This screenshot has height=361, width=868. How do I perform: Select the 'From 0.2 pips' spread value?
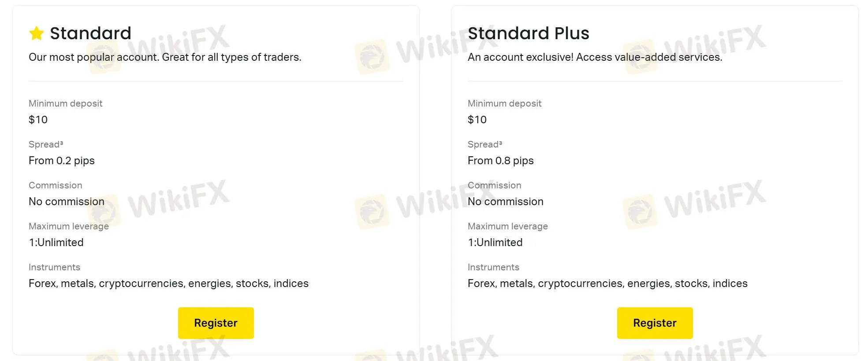(x=62, y=161)
